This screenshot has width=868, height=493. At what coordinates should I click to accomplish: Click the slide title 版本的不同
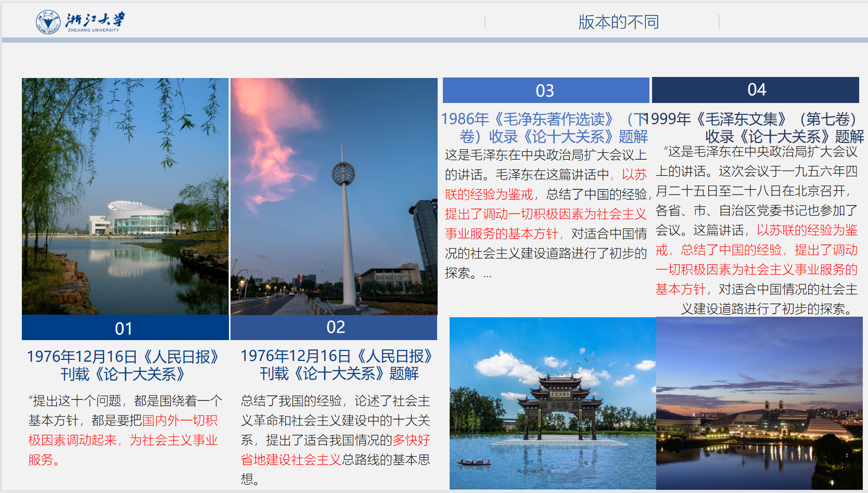click(x=619, y=22)
